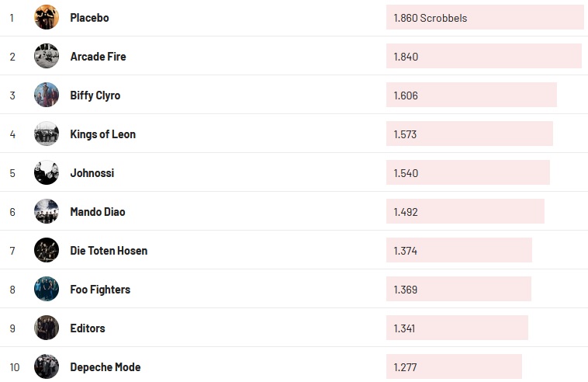The image size is (588, 382).
Task: Select the Kings of Leon avatar
Action: tap(47, 134)
